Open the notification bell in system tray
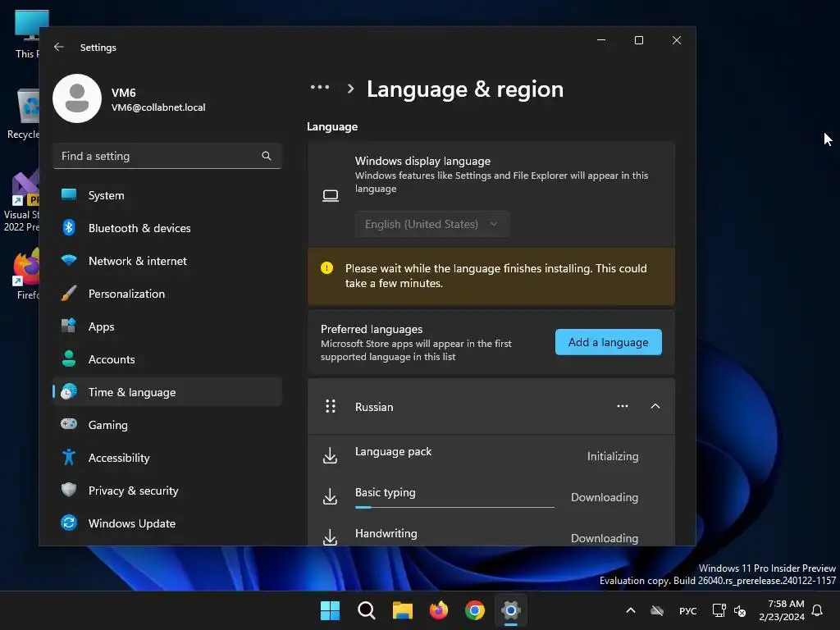This screenshot has height=630, width=840. coord(817,610)
